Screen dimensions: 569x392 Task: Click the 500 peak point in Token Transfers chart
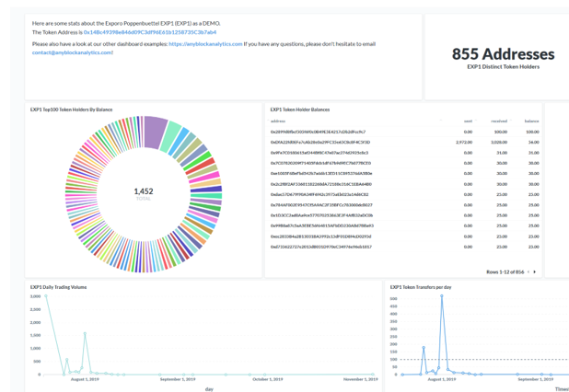(x=442, y=296)
